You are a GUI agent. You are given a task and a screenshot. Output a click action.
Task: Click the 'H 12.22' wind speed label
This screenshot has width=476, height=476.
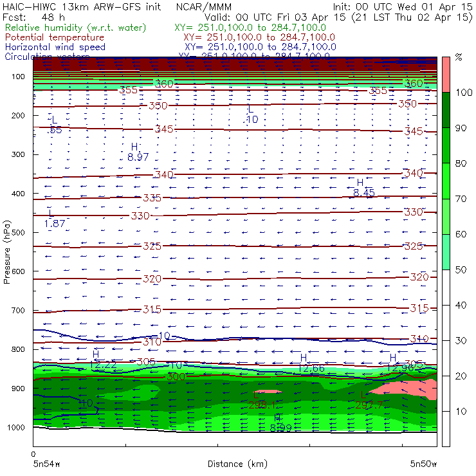tap(103, 360)
